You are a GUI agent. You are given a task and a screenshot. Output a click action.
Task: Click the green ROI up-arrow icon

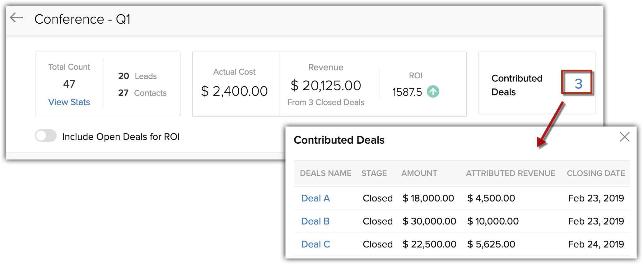(x=433, y=92)
